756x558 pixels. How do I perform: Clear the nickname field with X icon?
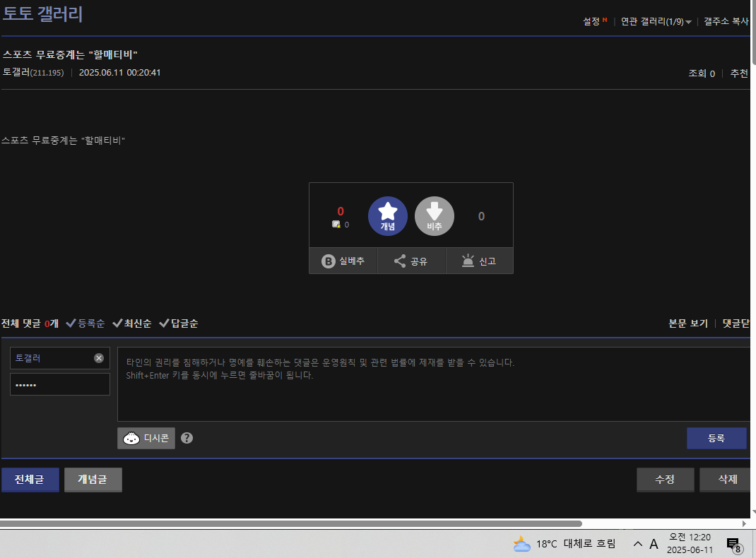pyautogui.click(x=99, y=358)
